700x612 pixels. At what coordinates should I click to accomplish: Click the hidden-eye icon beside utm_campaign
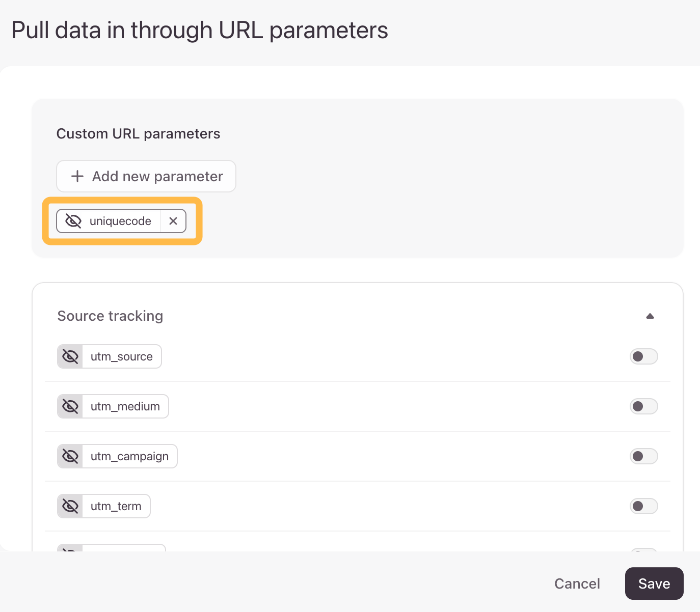pos(70,456)
